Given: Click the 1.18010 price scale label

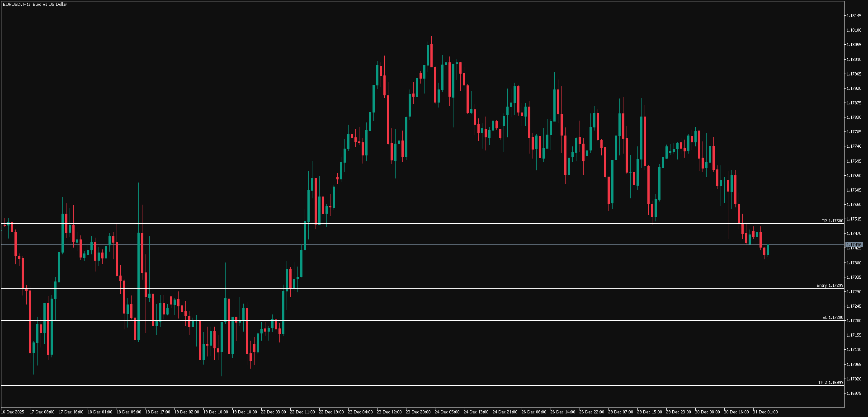Looking at the screenshot, I should tap(854, 60).
